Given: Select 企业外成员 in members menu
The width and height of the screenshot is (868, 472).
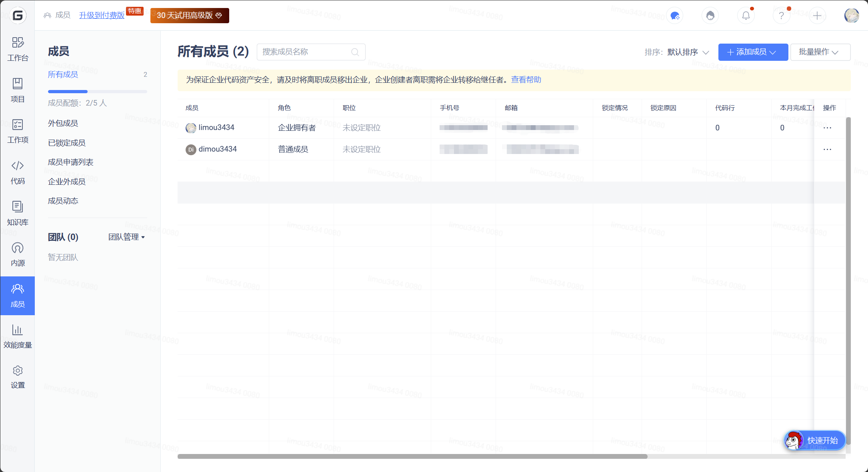Looking at the screenshot, I should [66, 182].
